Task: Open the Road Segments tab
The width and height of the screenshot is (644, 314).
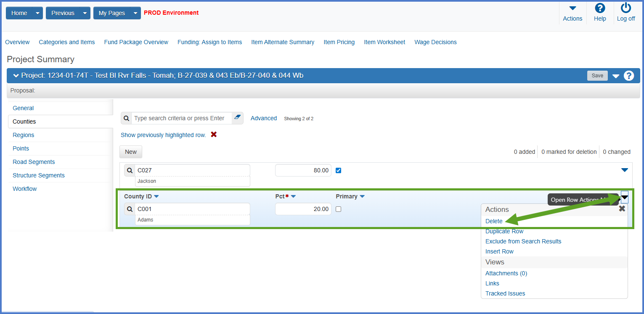Action: coord(34,162)
